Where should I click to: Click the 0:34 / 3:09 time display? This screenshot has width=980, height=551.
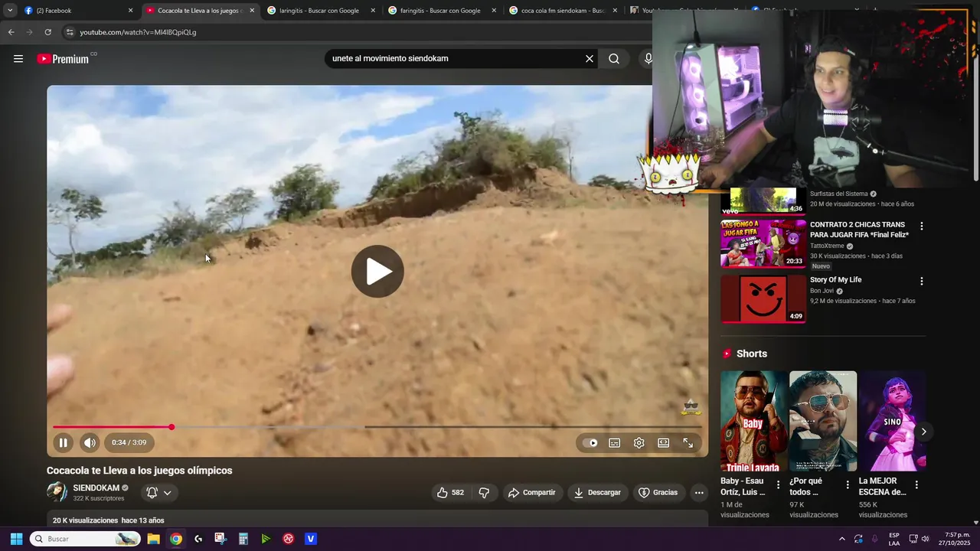point(129,442)
